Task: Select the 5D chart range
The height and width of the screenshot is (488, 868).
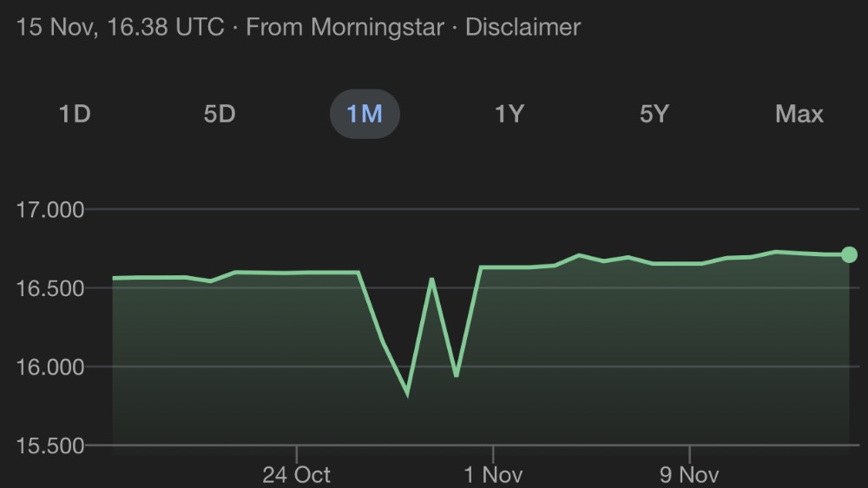Action: [x=220, y=114]
